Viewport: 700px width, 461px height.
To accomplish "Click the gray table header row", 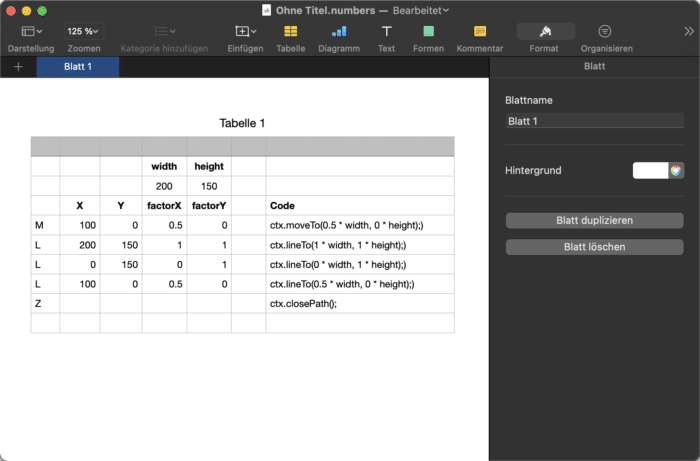I will (x=242, y=146).
